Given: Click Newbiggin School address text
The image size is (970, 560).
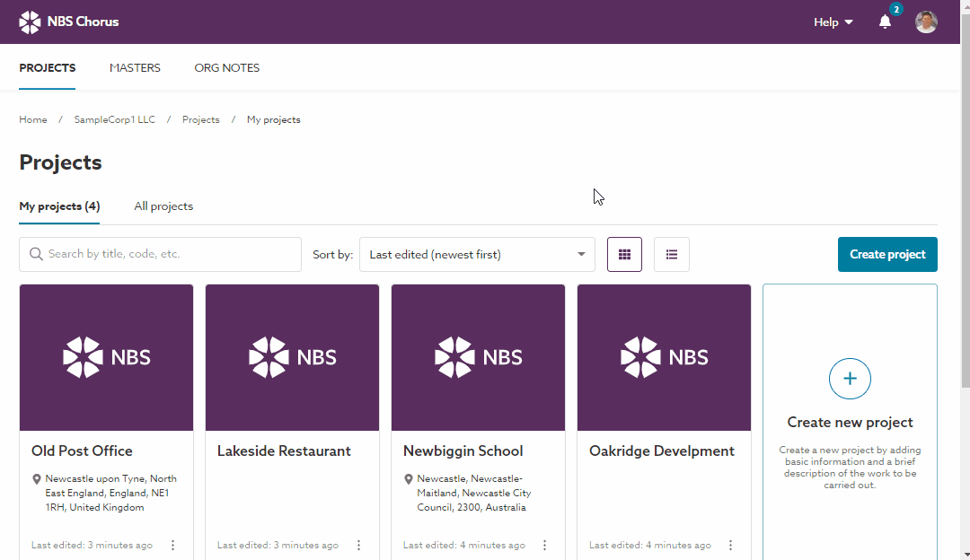Looking at the screenshot, I should [474, 494].
